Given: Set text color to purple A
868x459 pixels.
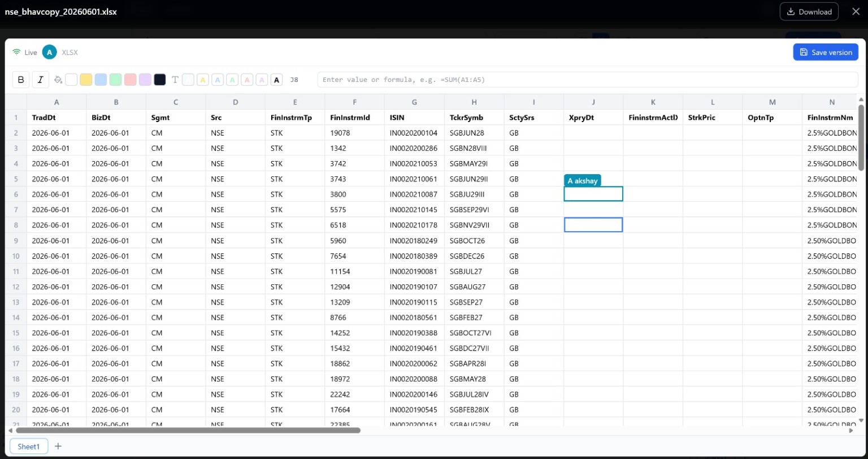Looking at the screenshot, I should (262, 80).
